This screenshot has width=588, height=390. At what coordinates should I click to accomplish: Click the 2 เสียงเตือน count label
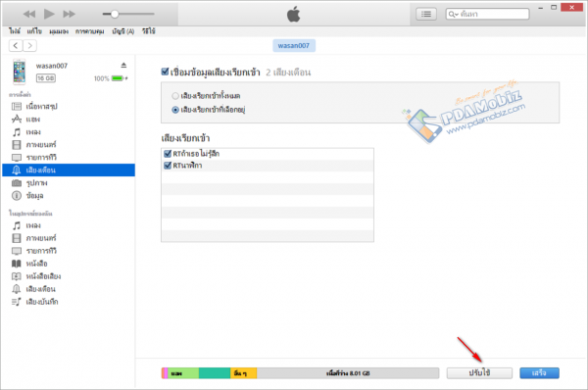[x=288, y=73]
